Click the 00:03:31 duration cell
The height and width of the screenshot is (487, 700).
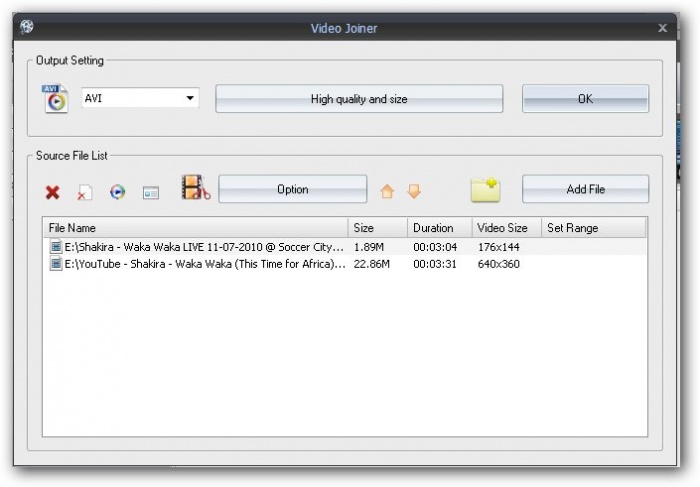[x=435, y=264]
